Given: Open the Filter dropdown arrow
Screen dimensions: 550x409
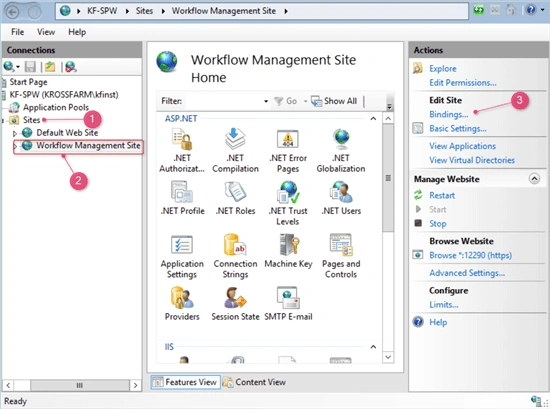Looking at the screenshot, I should coord(266,101).
